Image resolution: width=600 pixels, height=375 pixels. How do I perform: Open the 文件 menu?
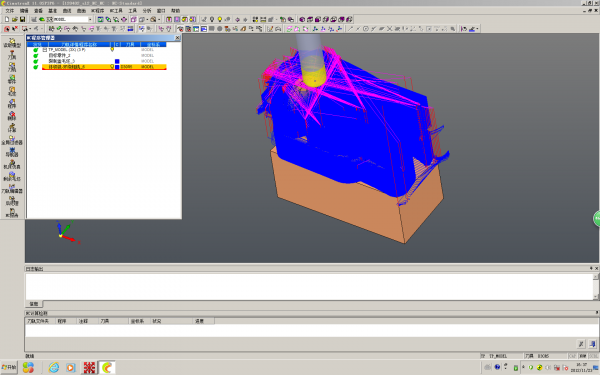coord(10,11)
